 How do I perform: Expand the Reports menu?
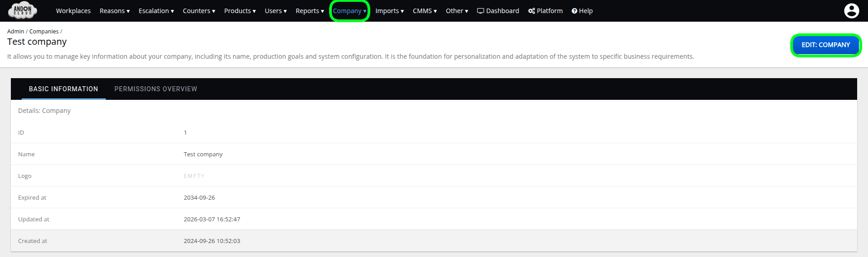310,11
